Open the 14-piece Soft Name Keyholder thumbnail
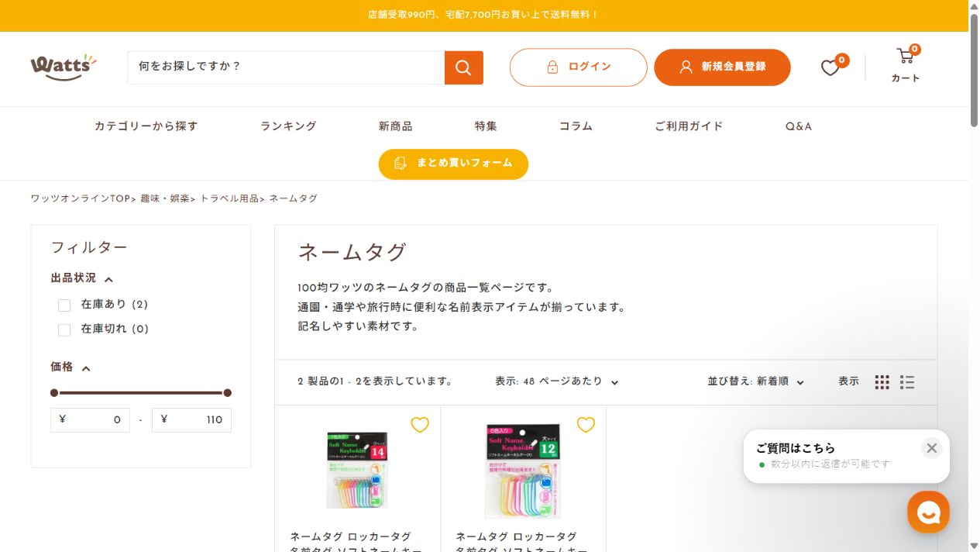Screen dimensions: 980x552 [x=357, y=470]
